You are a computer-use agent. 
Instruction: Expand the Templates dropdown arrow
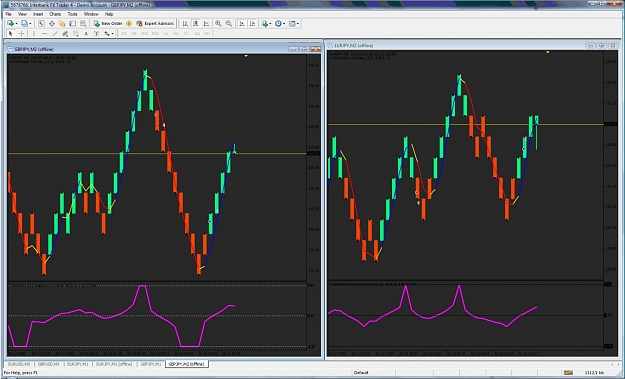point(298,24)
